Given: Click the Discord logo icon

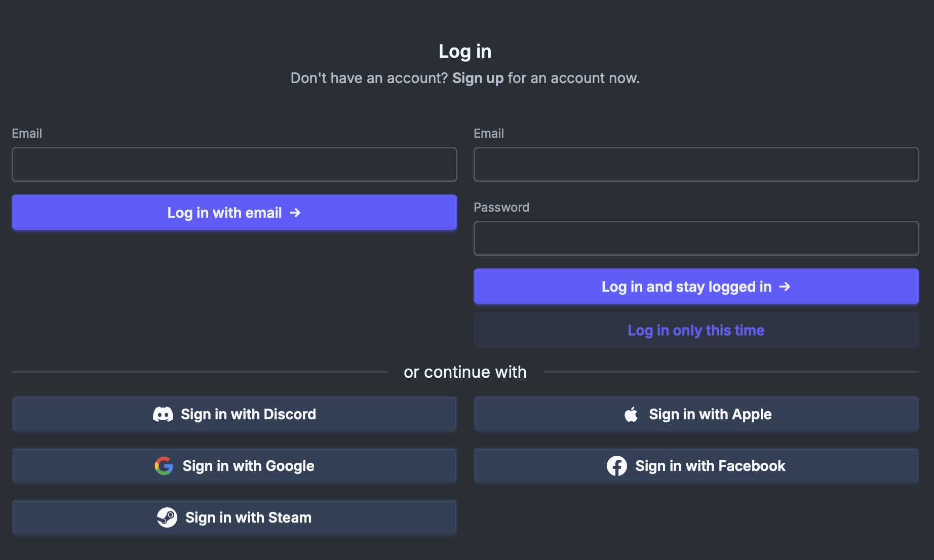Looking at the screenshot, I should pyautogui.click(x=163, y=414).
